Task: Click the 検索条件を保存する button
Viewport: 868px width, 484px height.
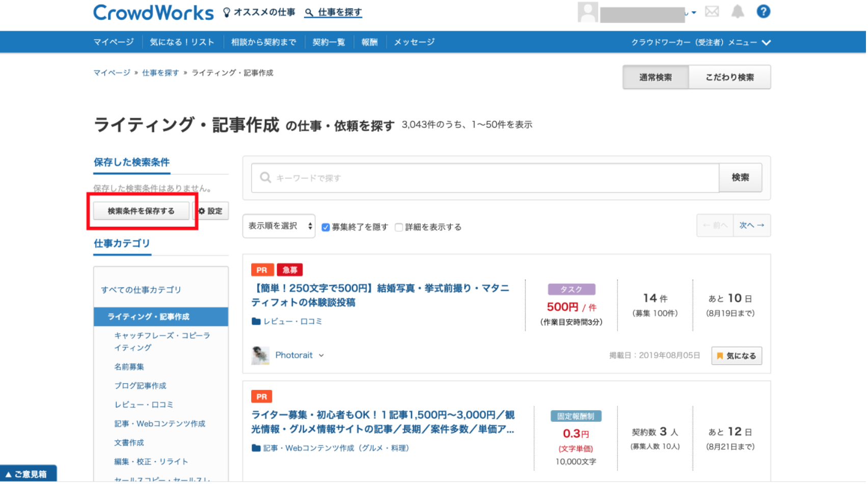Action: pyautogui.click(x=141, y=211)
